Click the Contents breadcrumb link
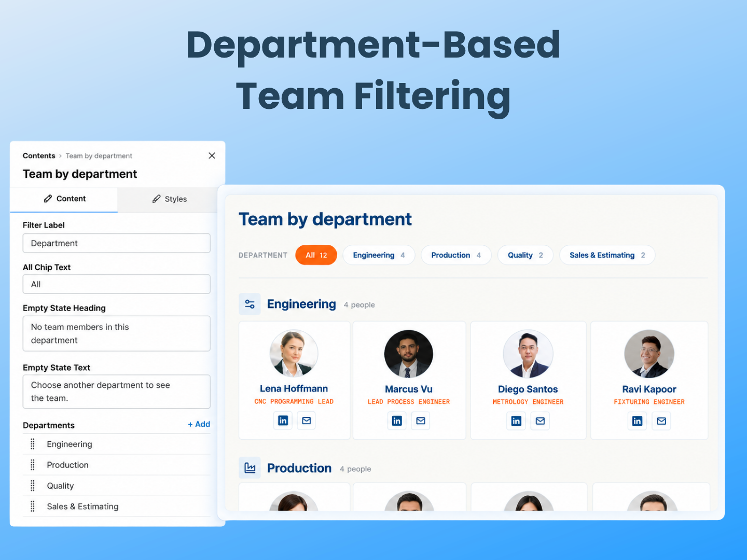 [39, 156]
